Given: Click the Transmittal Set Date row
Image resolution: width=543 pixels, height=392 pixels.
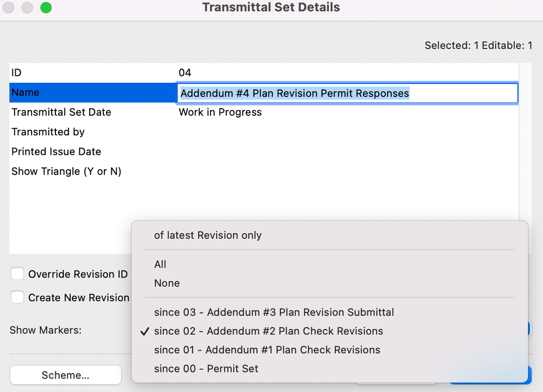Looking at the screenshot, I should pyautogui.click(x=61, y=112).
